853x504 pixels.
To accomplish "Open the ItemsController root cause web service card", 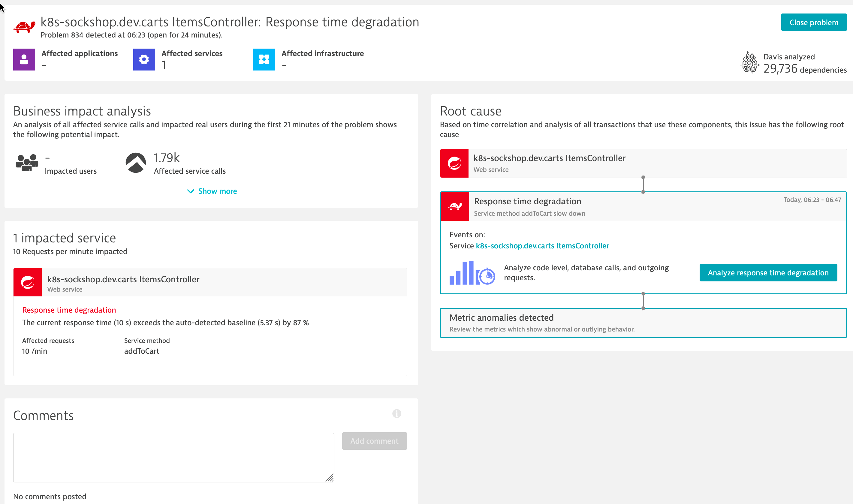I will click(x=643, y=163).
